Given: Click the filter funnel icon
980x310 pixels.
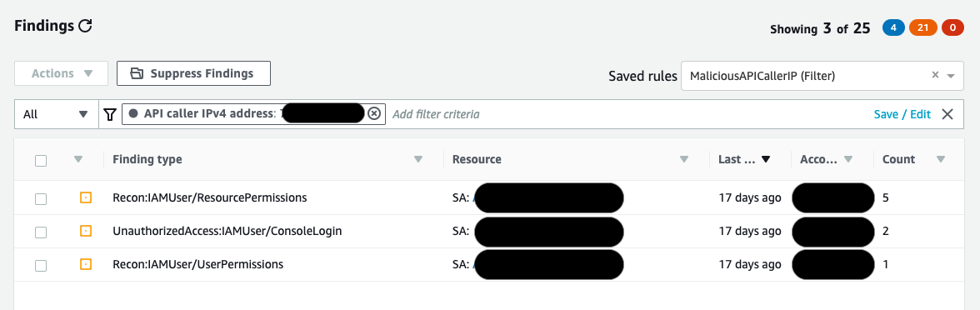Looking at the screenshot, I should 110,114.
